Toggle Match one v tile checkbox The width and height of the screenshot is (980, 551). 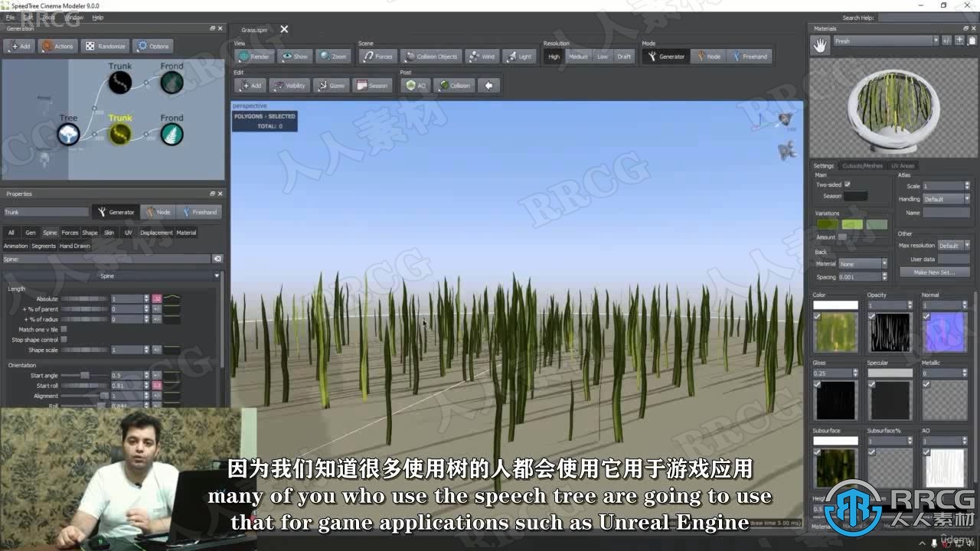(64, 329)
